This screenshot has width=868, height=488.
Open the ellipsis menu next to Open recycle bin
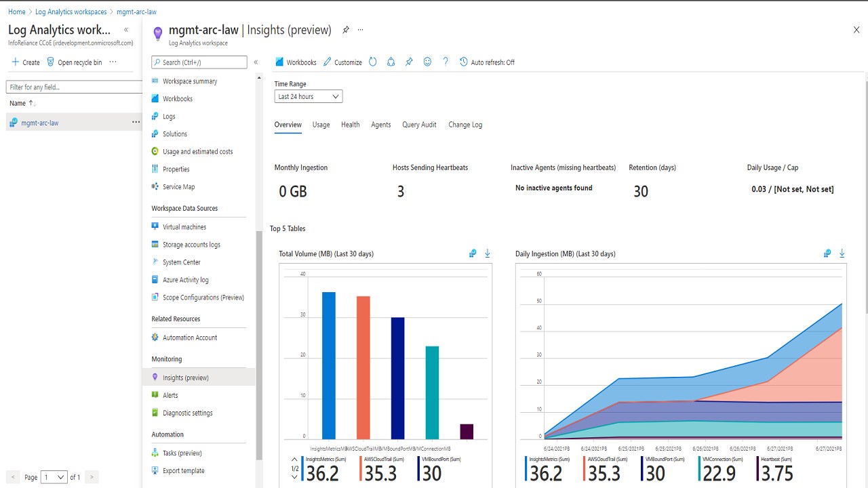pos(113,62)
